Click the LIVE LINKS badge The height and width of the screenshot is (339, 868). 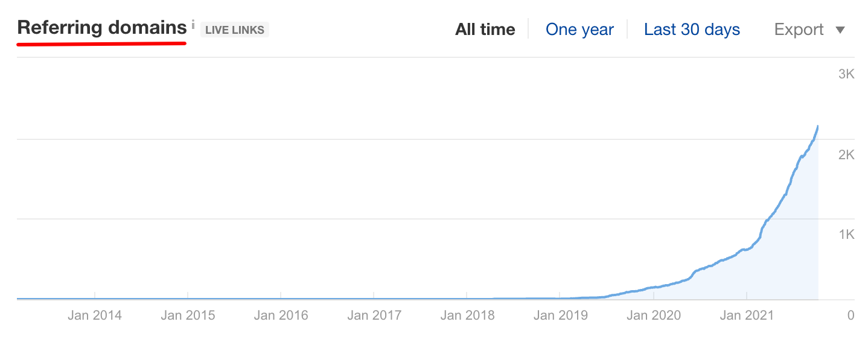tap(235, 30)
